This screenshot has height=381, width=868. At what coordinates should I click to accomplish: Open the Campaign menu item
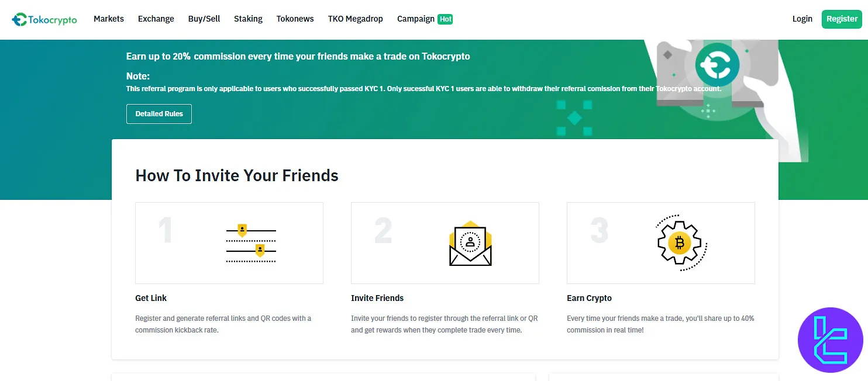pyautogui.click(x=416, y=19)
